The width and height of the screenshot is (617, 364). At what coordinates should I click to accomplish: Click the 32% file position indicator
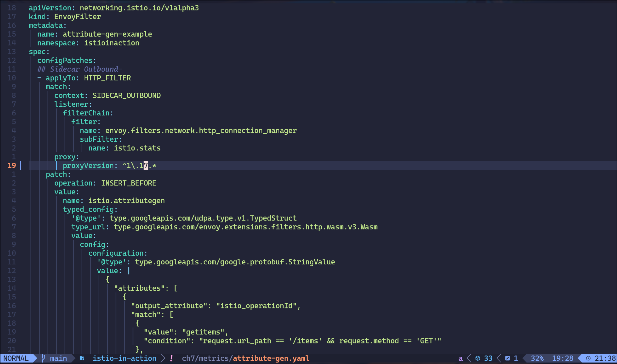click(x=537, y=358)
